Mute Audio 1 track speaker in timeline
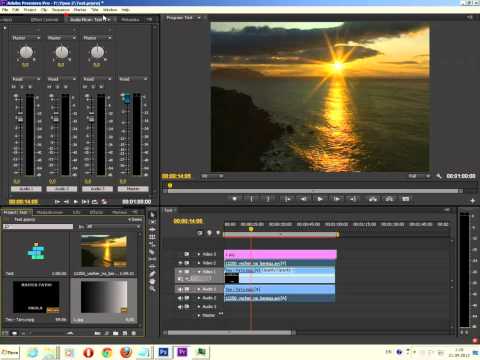This screenshot has height=360, width=480. pyautogui.click(x=180, y=289)
